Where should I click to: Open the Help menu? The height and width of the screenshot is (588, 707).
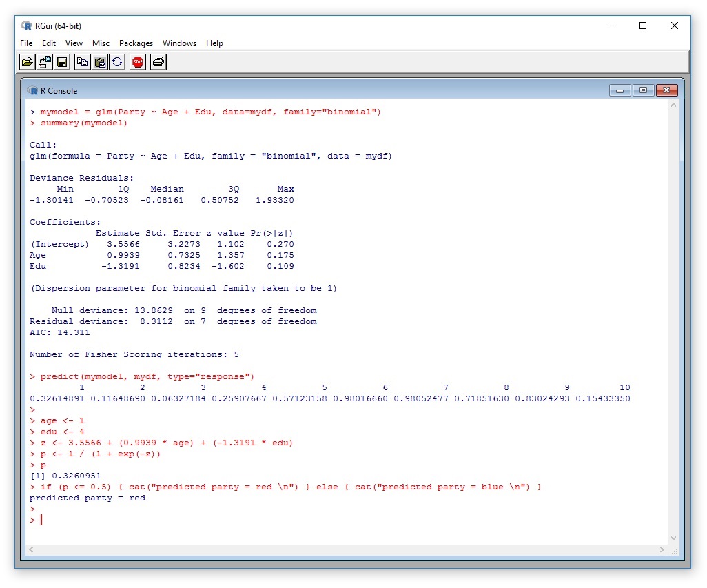pyautogui.click(x=214, y=43)
